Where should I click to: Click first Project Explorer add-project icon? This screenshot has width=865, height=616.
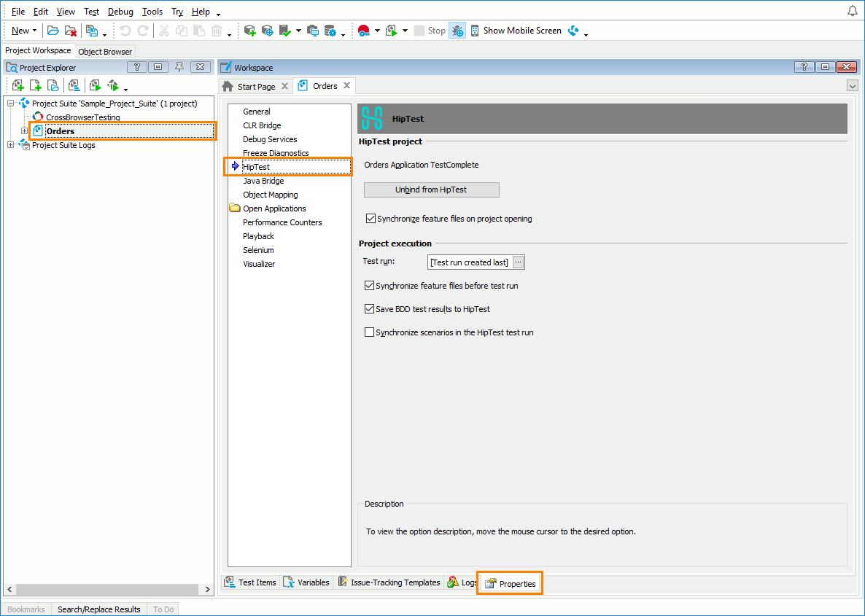18,85
